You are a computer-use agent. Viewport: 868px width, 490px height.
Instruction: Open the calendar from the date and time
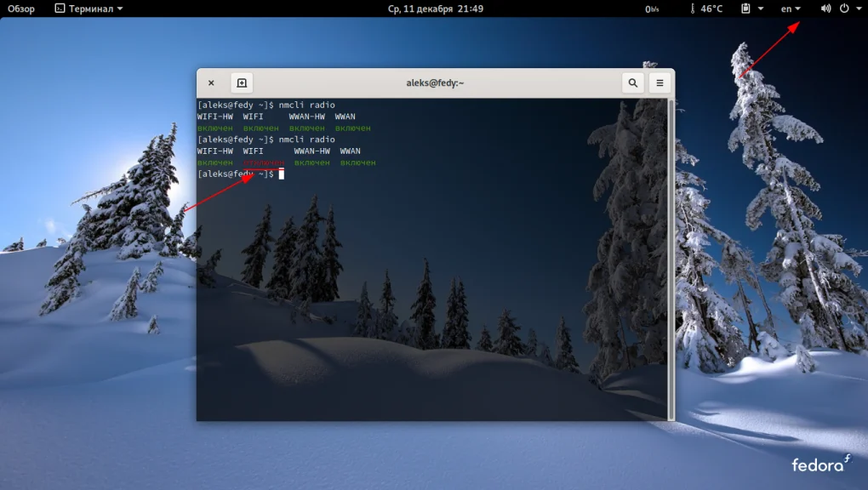(x=435, y=9)
